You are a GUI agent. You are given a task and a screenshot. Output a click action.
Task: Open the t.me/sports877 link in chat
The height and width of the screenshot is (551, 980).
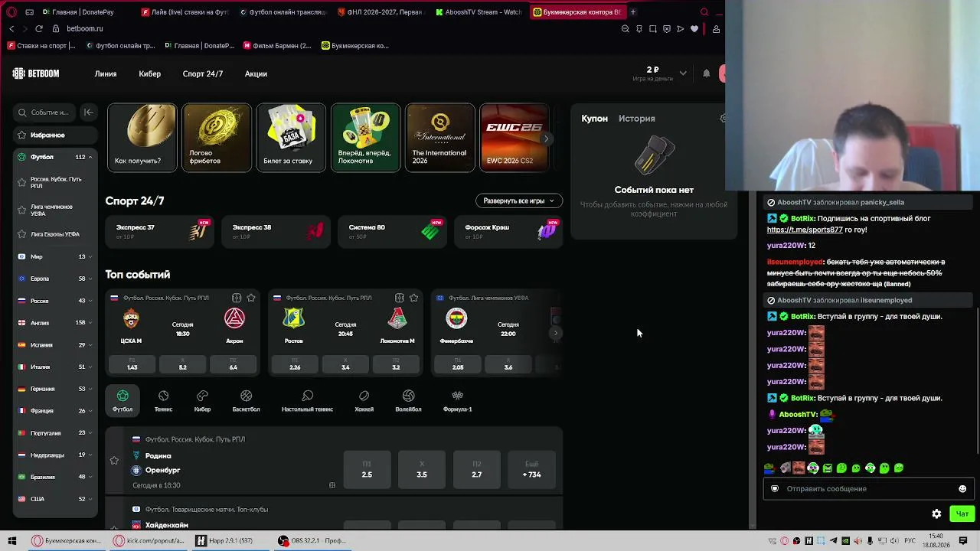coord(805,230)
